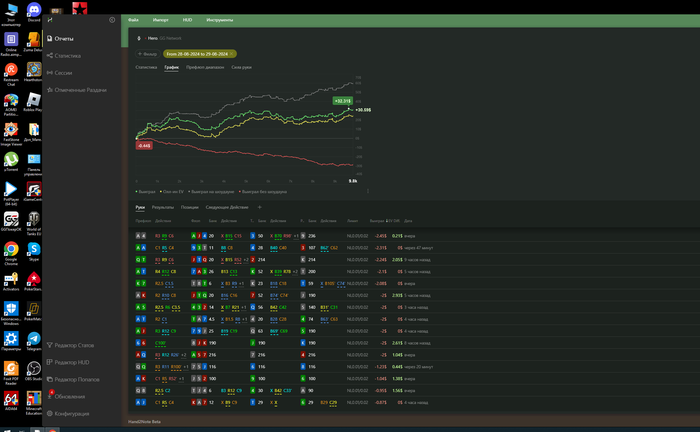Open Этот компьютер desktop icon
Screen dimensions: 700x432
click(11, 13)
